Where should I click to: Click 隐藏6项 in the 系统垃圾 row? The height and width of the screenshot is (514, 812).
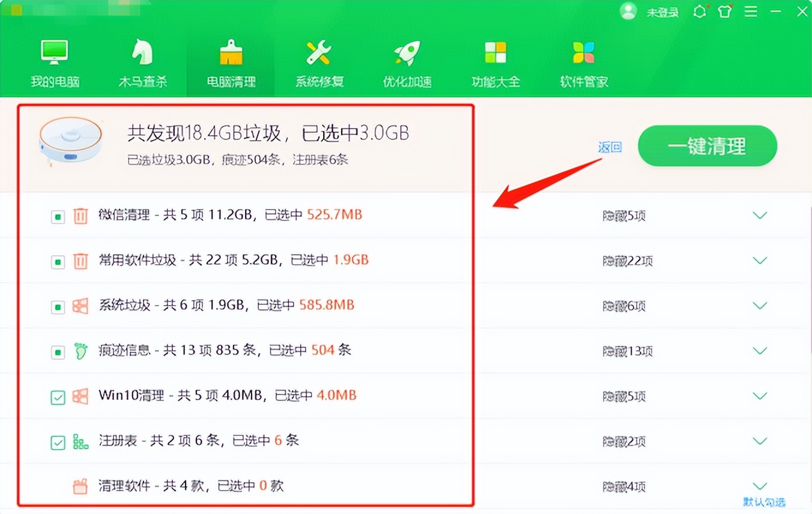coord(624,306)
